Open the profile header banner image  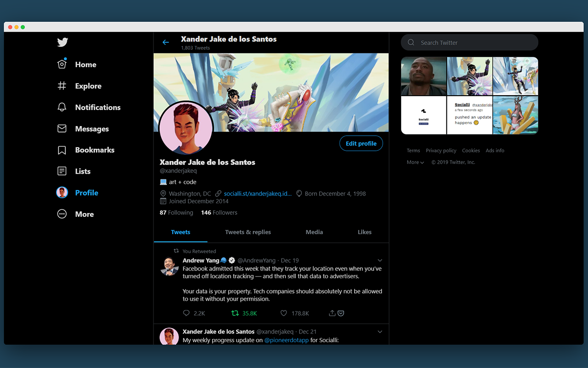click(x=271, y=92)
